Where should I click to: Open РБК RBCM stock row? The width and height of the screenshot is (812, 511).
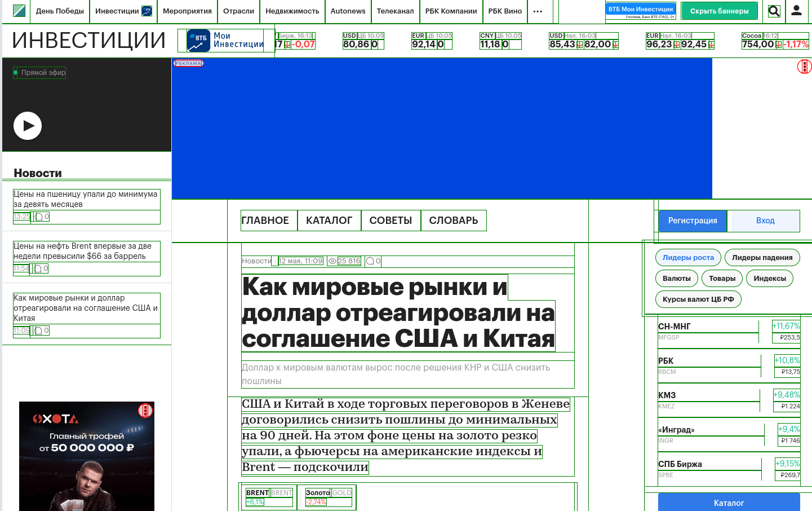[729, 366]
